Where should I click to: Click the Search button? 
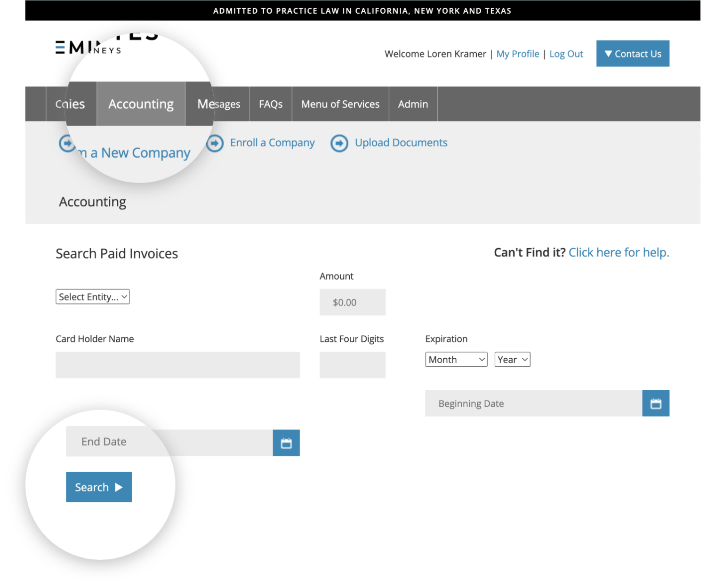tap(99, 487)
